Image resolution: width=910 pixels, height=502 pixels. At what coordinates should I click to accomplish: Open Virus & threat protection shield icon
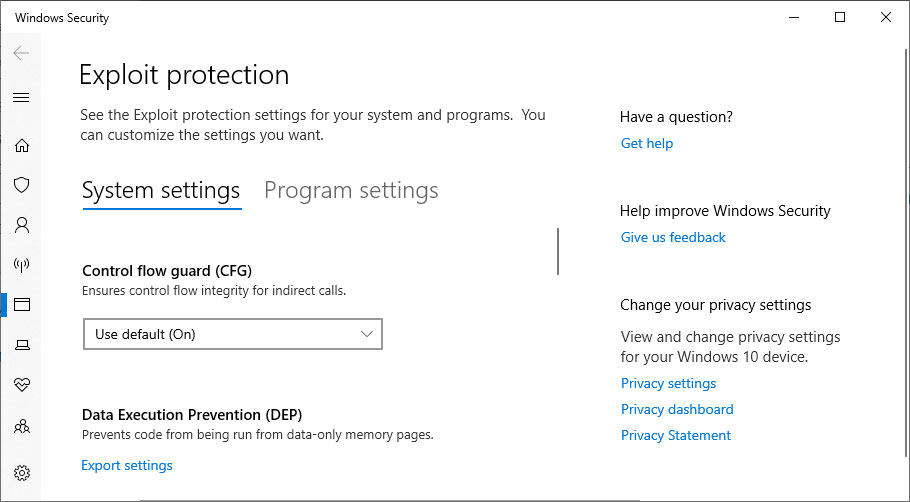[21, 185]
